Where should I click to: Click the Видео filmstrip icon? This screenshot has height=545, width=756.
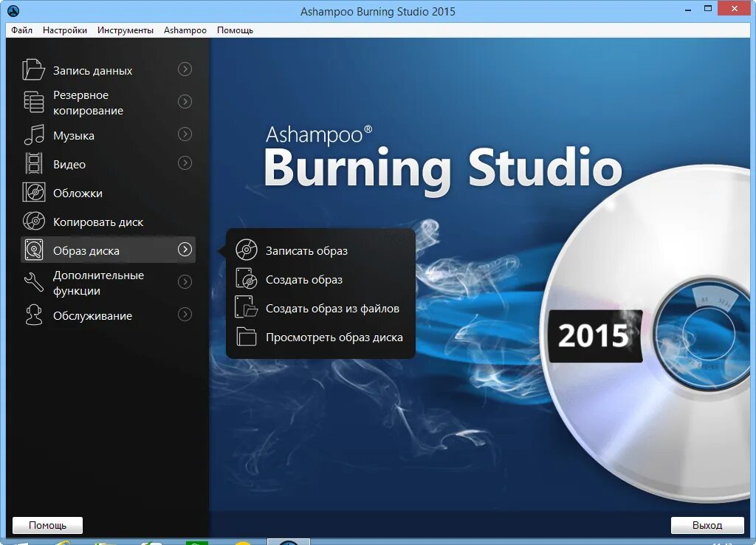click(x=34, y=163)
